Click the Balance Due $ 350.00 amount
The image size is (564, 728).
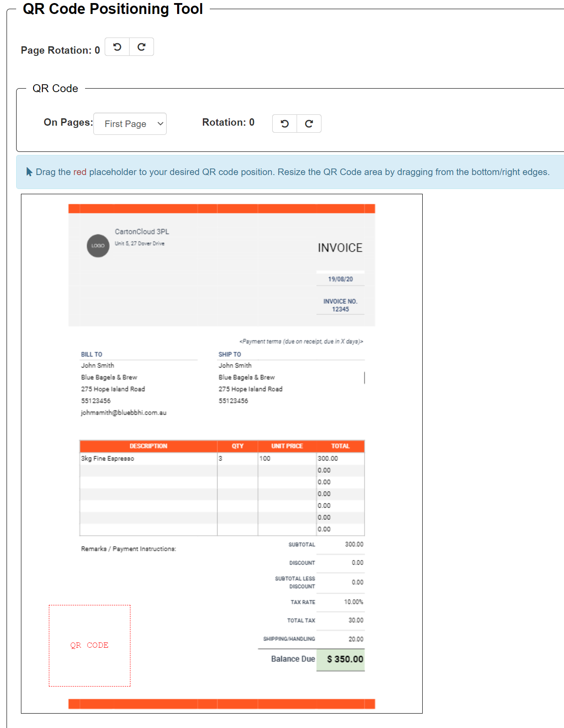tap(341, 659)
